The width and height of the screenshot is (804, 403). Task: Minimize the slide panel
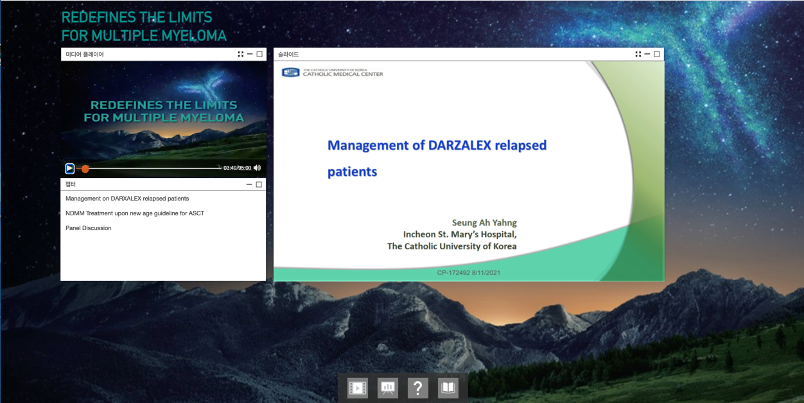point(647,54)
